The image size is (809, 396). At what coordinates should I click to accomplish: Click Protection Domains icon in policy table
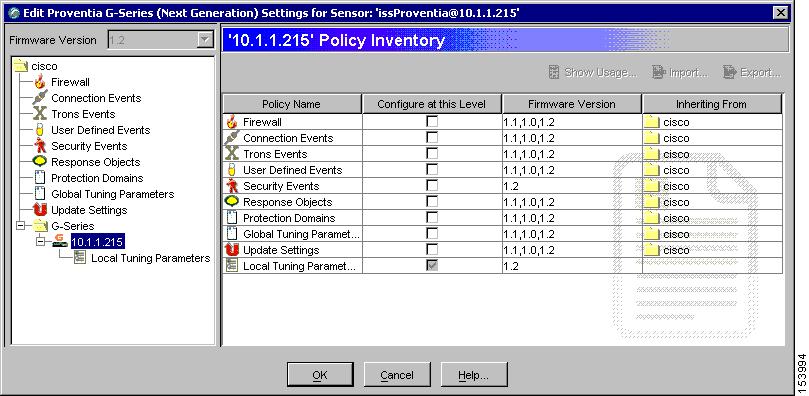pyautogui.click(x=232, y=218)
